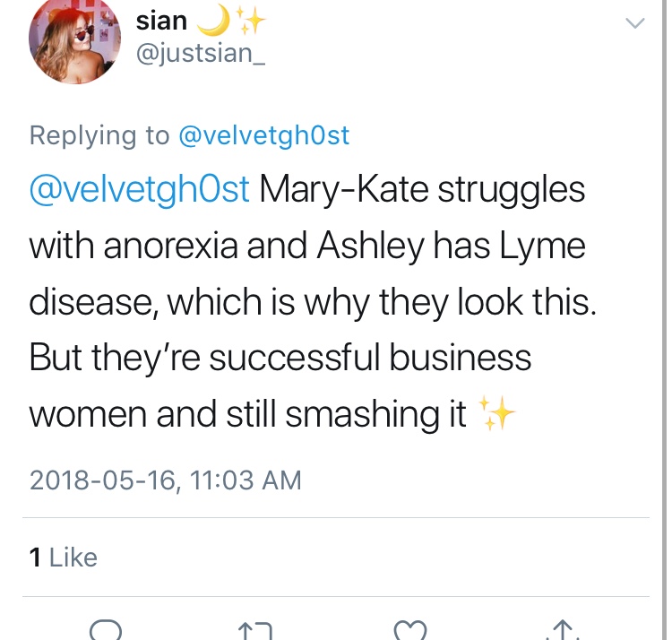Click the 'women and still smashing it' line

tap(248, 414)
